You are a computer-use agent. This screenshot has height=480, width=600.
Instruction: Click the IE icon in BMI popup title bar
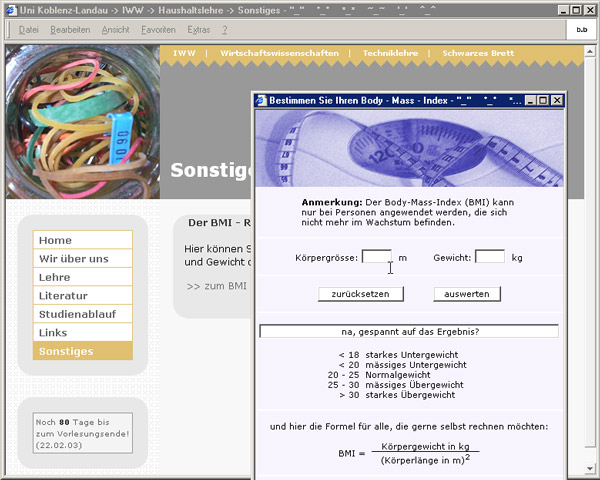262,101
